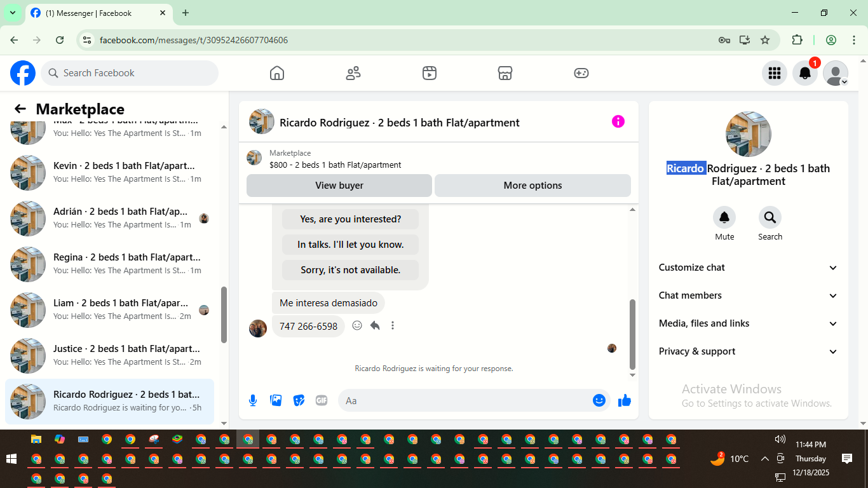
Task: Open more options for phone number message
Action: coord(393,325)
